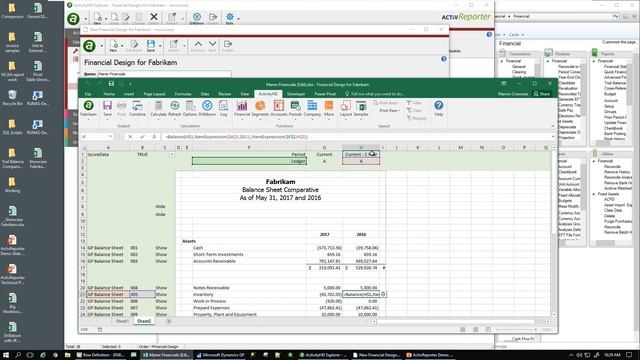
Task: Click Save icon in New Financial Design window
Action: [x=151, y=45]
